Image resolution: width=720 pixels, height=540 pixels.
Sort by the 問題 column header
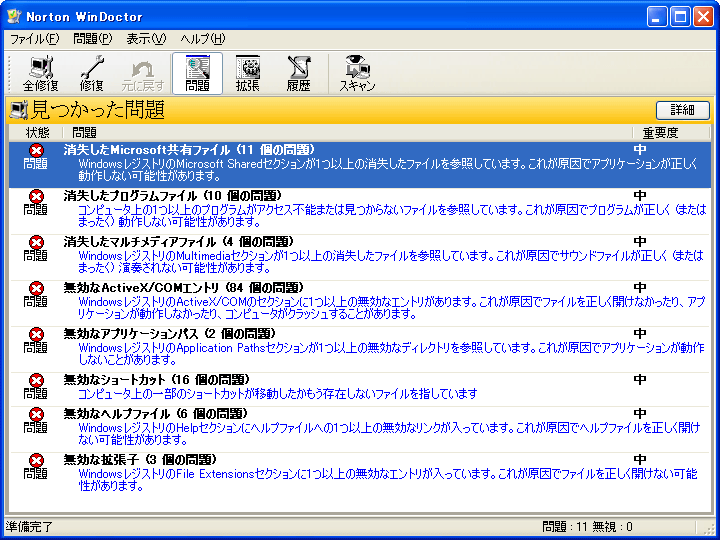click(348, 133)
